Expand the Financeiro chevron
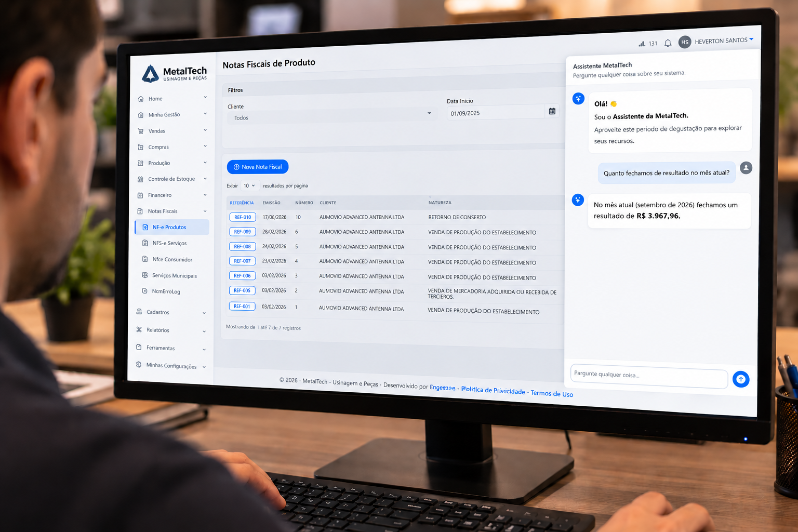The height and width of the screenshot is (532, 798). 205,195
